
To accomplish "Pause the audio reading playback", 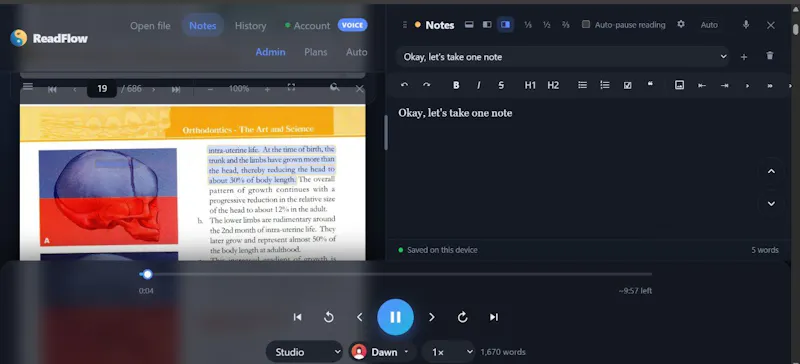I will pos(395,317).
